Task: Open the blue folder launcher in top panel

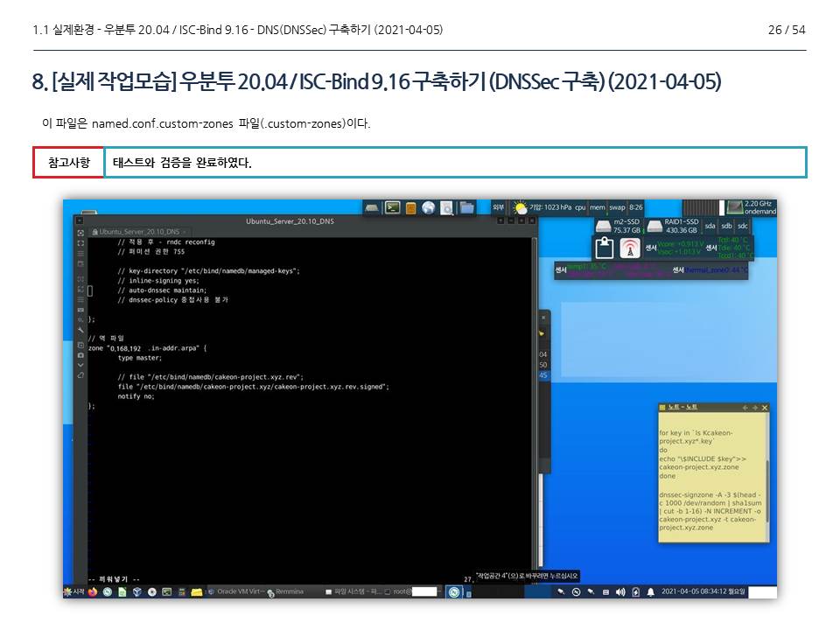Action: pos(467,207)
